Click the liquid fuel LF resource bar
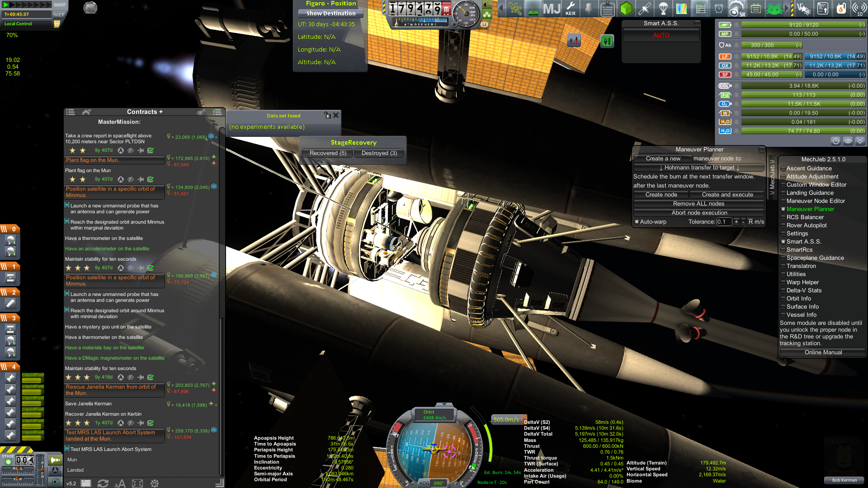 click(x=773, y=56)
